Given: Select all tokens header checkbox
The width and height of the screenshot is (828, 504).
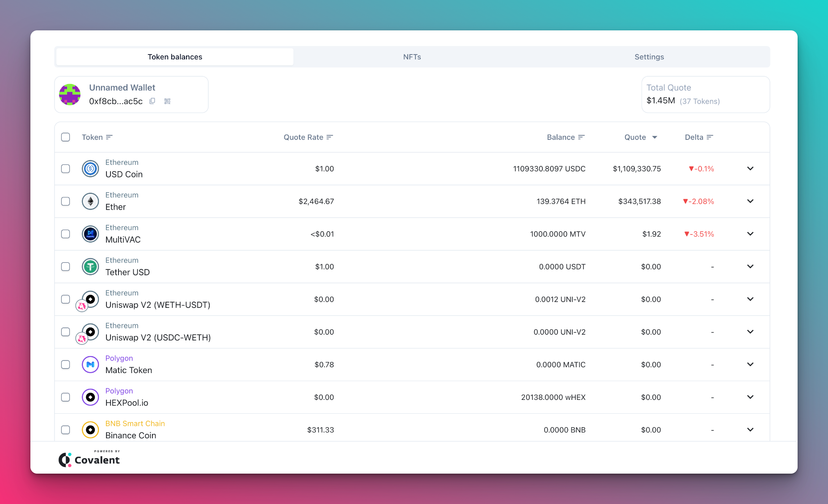Looking at the screenshot, I should (x=66, y=137).
